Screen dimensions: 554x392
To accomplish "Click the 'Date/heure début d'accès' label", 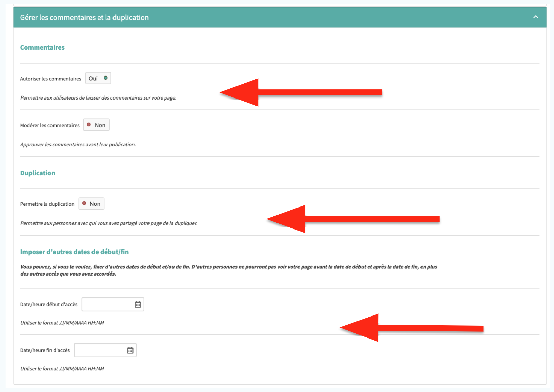I will point(49,304).
